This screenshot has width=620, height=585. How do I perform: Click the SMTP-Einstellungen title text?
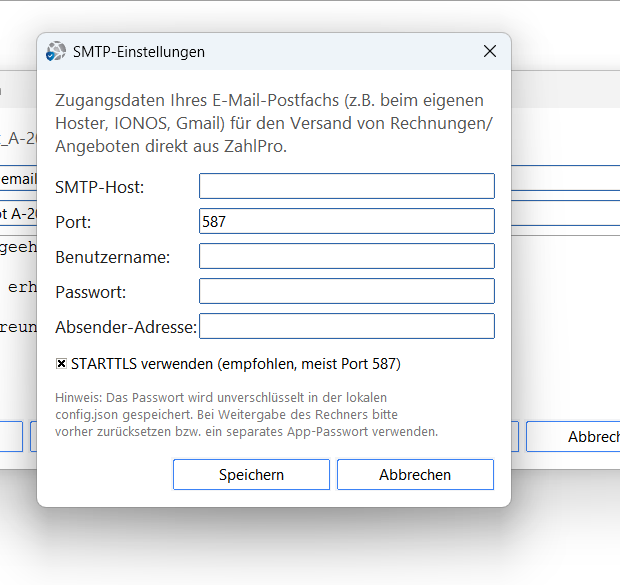tap(139, 52)
